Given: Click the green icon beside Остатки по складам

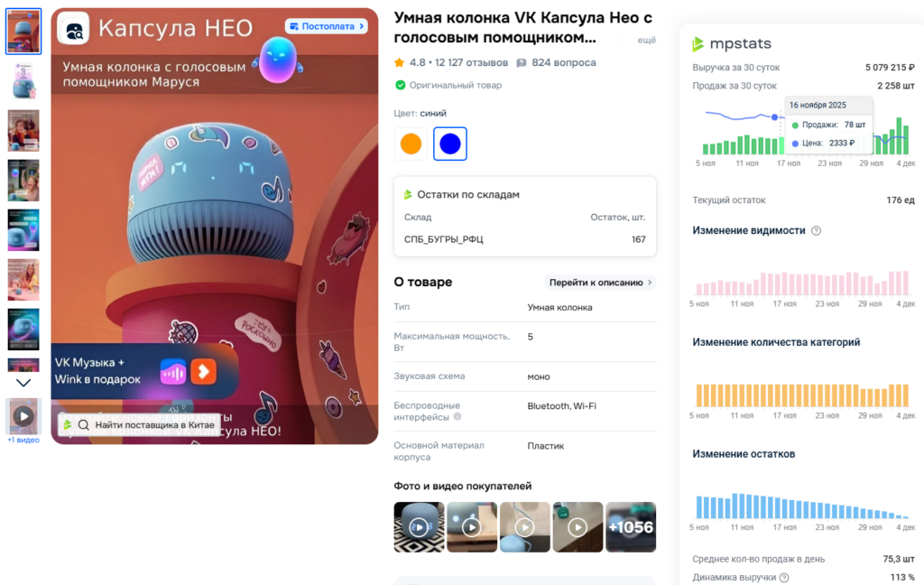Looking at the screenshot, I should (x=410, y=193).
